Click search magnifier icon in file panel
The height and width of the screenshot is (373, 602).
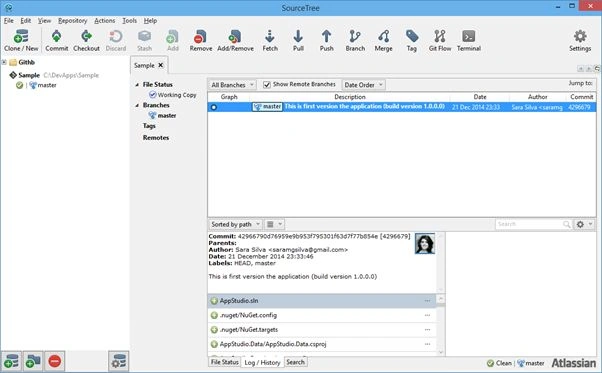tap(566, 224)
